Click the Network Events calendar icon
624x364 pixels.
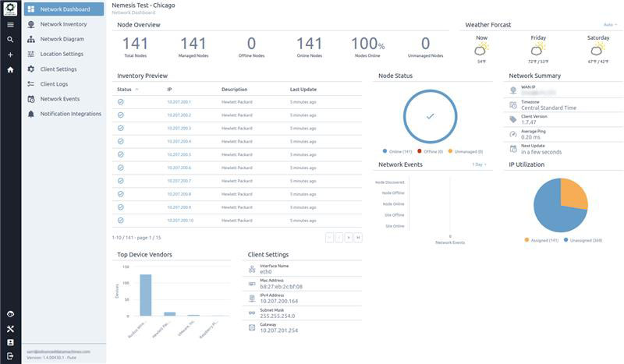click(x=31, y=99)
